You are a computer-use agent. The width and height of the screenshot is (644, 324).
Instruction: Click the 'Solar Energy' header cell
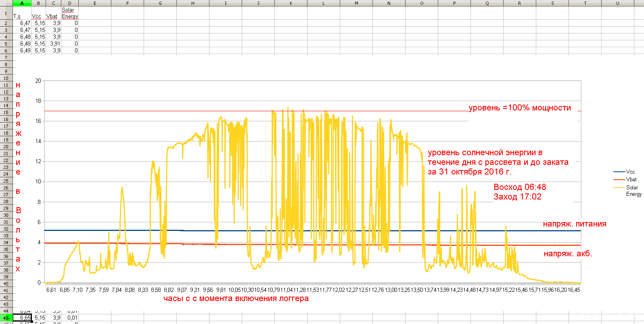click(x=69, y=13)
